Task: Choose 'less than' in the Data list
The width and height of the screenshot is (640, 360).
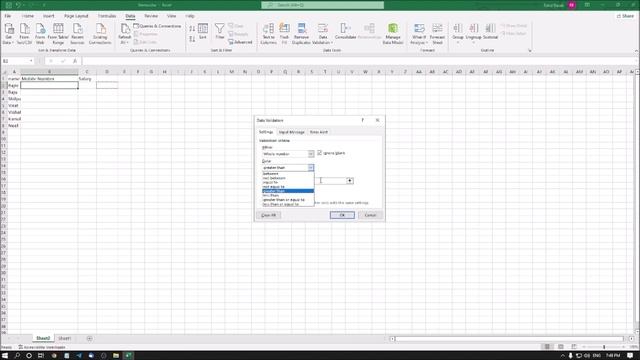Action: tap(288, 196)
